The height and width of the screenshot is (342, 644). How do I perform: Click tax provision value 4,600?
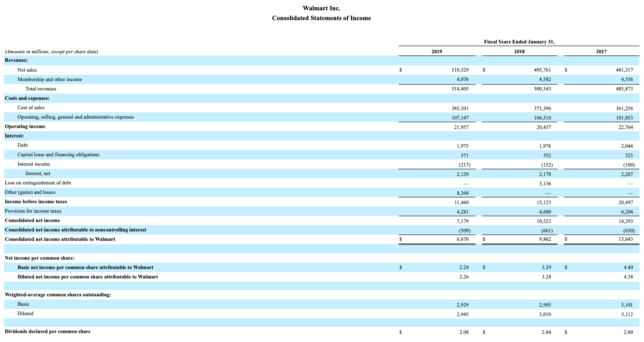[x=545, y=212]
